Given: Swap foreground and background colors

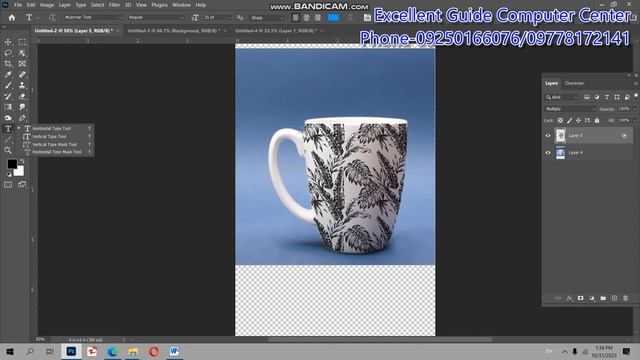Looking at the screenshot, I should (x=22, y=162).
